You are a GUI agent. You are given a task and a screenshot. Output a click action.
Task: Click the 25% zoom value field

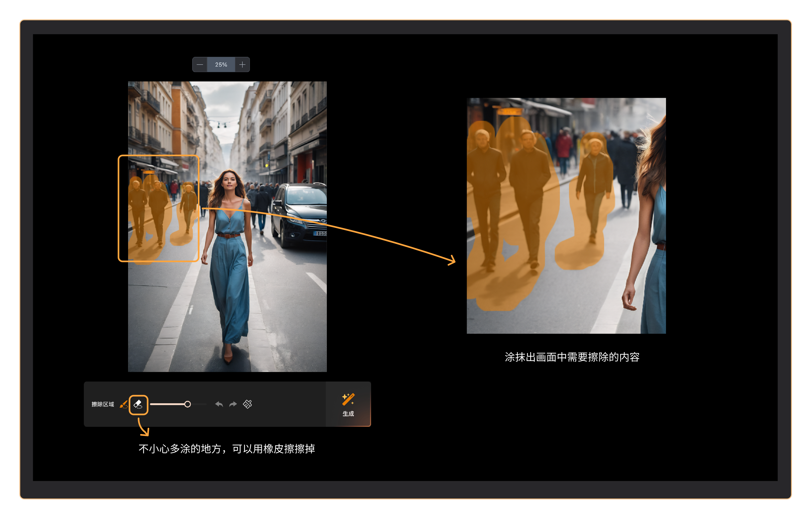point(221,64)
